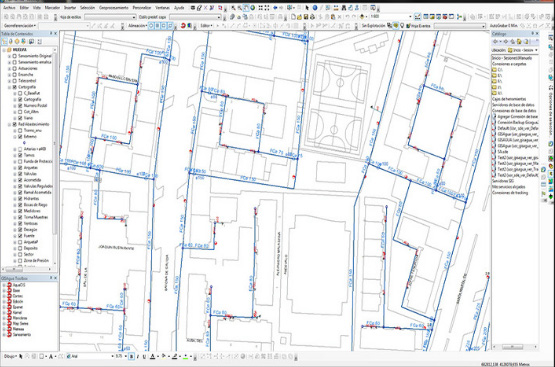Click Cajas de herramientas in Catálogo
Screen dimensions: 555x367
click(x=509, y=99)
